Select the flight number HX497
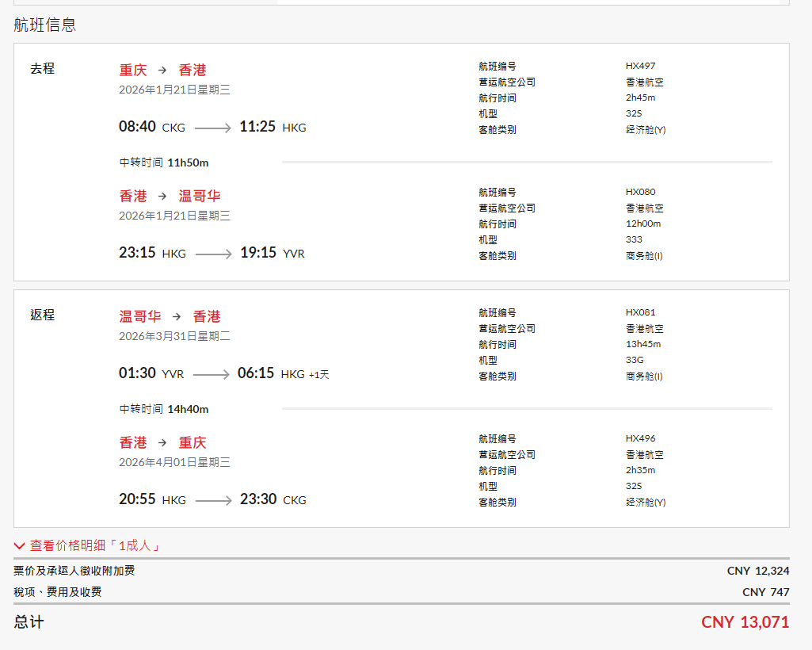812x650 pixels. [x=640, y=66]
